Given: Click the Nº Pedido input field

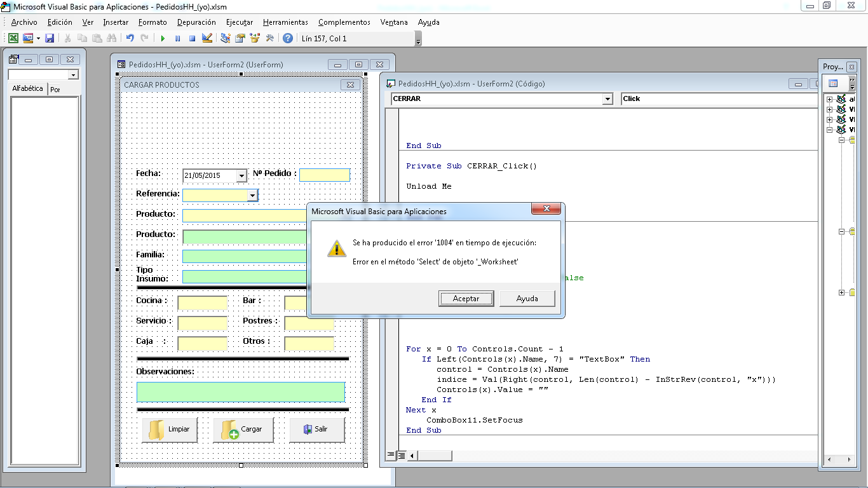Looking at the screenshot, I should [324, 175].
